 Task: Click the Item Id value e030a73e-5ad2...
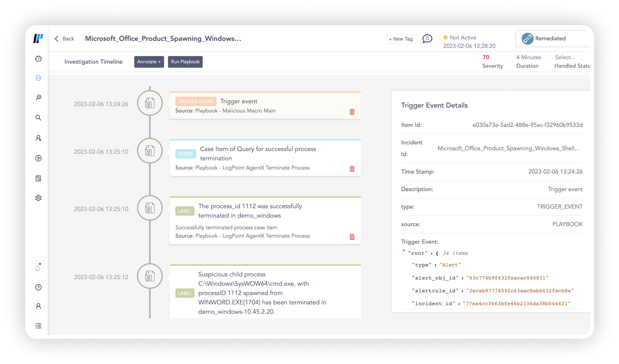pyautogui.click(x=528, y=125)
